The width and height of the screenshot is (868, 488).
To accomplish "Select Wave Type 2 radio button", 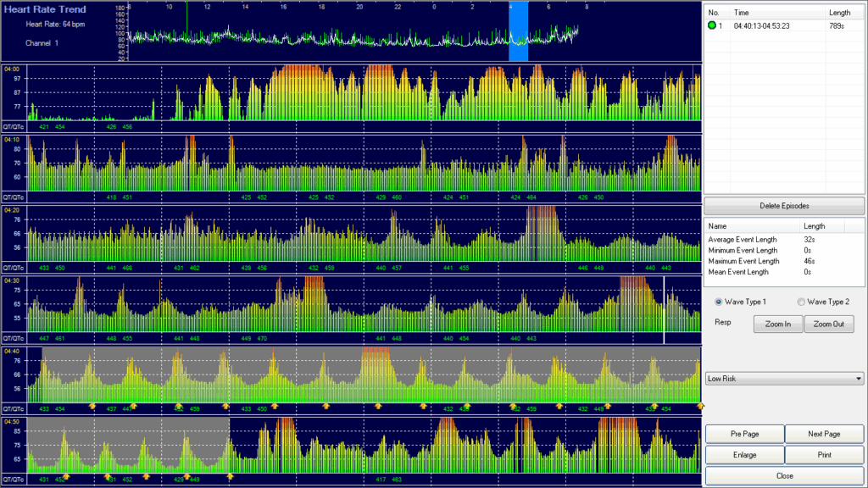I will click(801, 302).
